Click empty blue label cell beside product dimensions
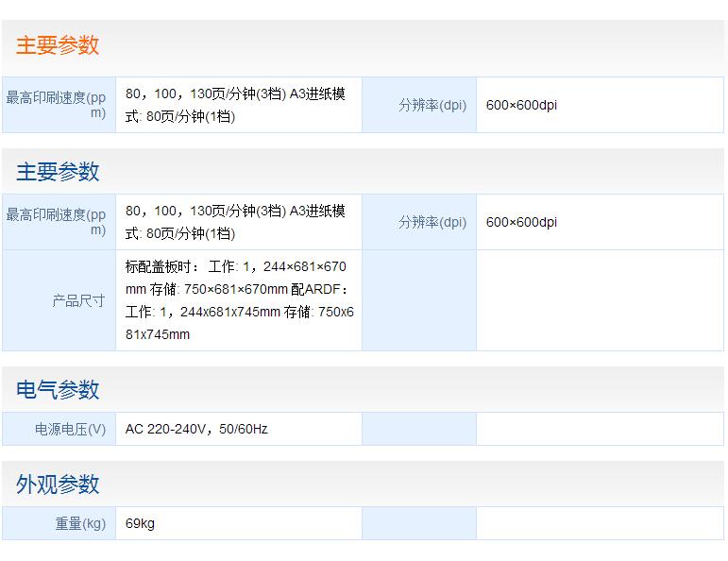Screen dimensions: 728x561 pos(419,300)
